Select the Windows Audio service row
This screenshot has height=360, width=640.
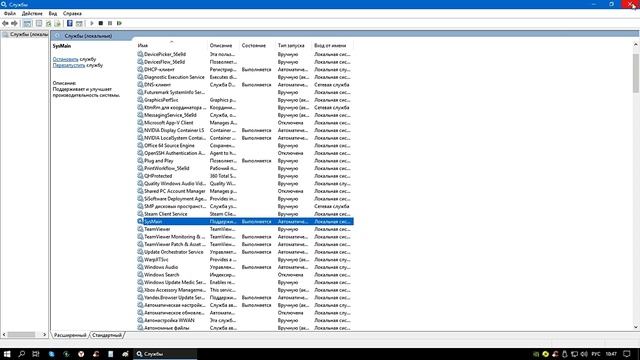click(245, 267)
